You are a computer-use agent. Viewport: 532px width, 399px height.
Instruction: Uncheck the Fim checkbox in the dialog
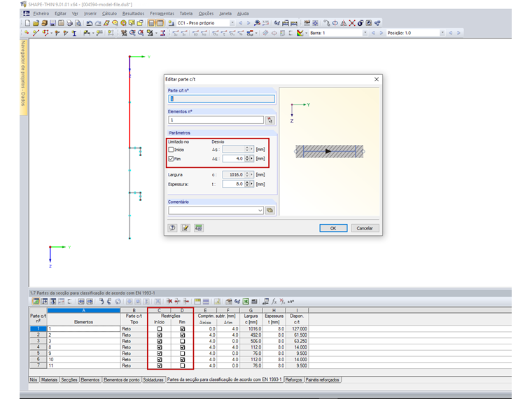tap(171, 159)
